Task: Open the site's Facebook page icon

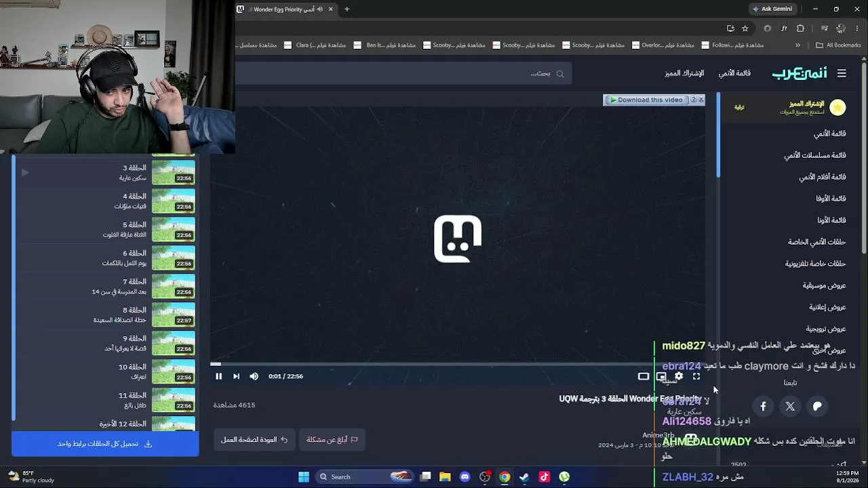Action: tap(763, 406)
